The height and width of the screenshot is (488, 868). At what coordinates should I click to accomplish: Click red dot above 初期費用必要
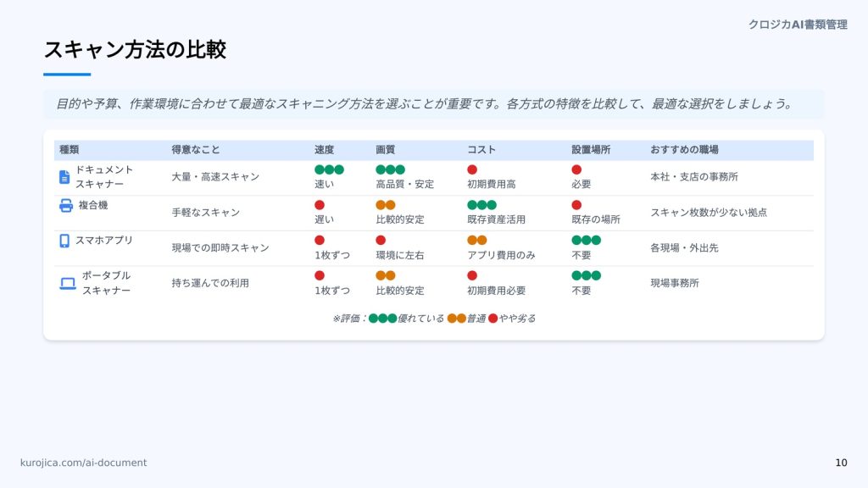coord(472,275)
